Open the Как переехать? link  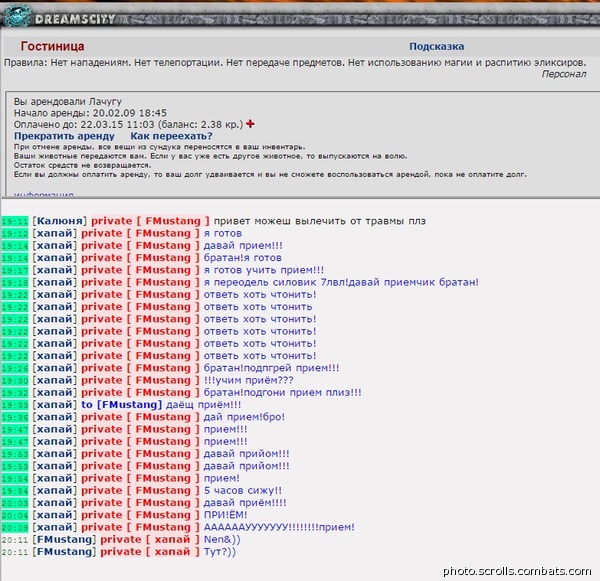[171, 136]
